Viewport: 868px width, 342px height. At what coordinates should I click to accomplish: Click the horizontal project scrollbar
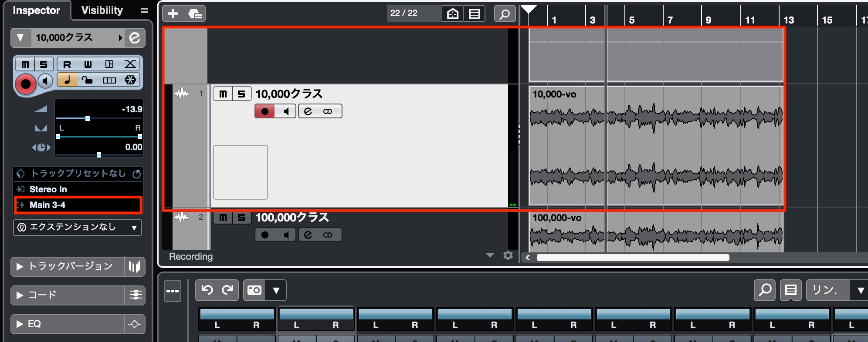633,258
